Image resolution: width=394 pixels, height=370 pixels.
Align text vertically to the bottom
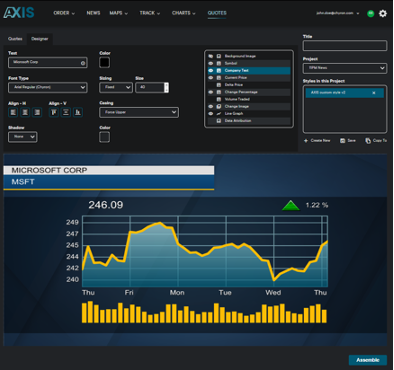coord(78,112)
